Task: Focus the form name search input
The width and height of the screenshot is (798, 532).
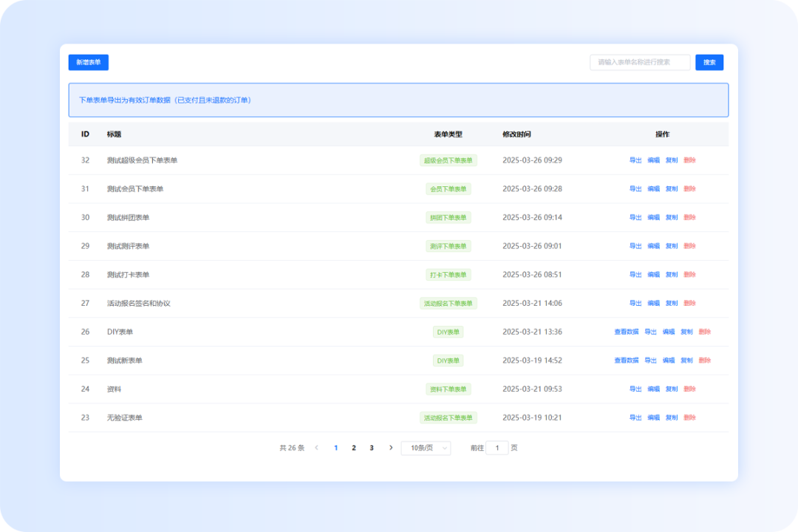Action: tap(639, 63)
